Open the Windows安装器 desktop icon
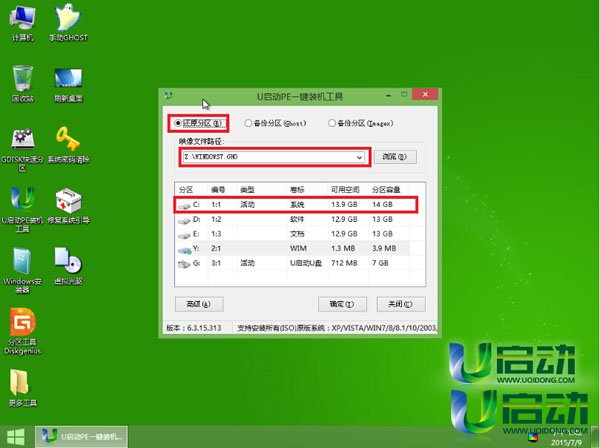This screenshot has height=448, width=600. (x=23, y=270)
